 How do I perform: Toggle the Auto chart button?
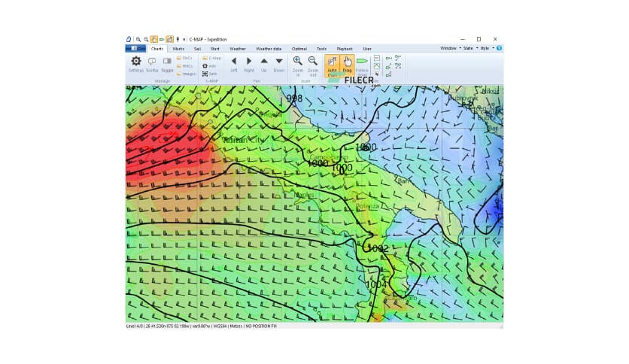point(332,65)
